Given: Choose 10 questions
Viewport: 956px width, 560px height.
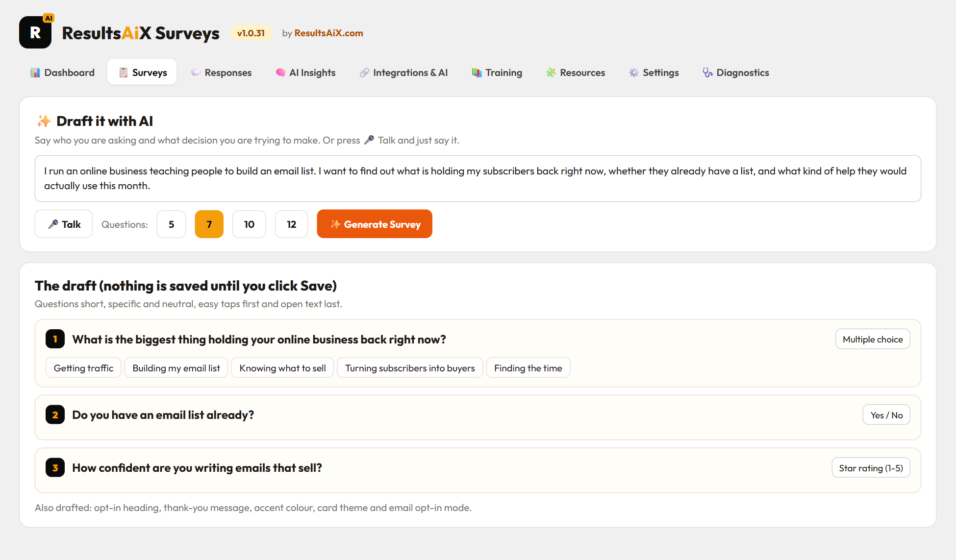Looking at the screenshot, I should (x=249, y=224).
